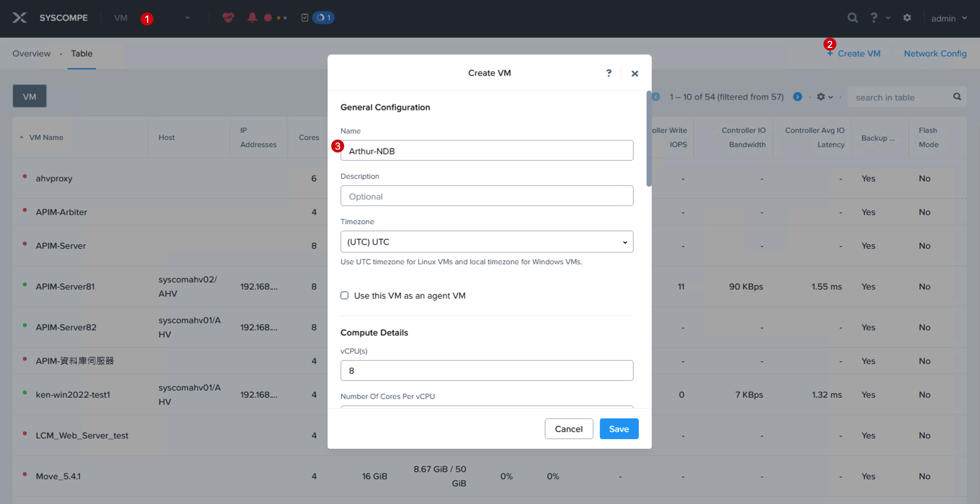The image size is (980, 504).
Task: Expand the Timezone dropdown
Action: pos(486,242)
